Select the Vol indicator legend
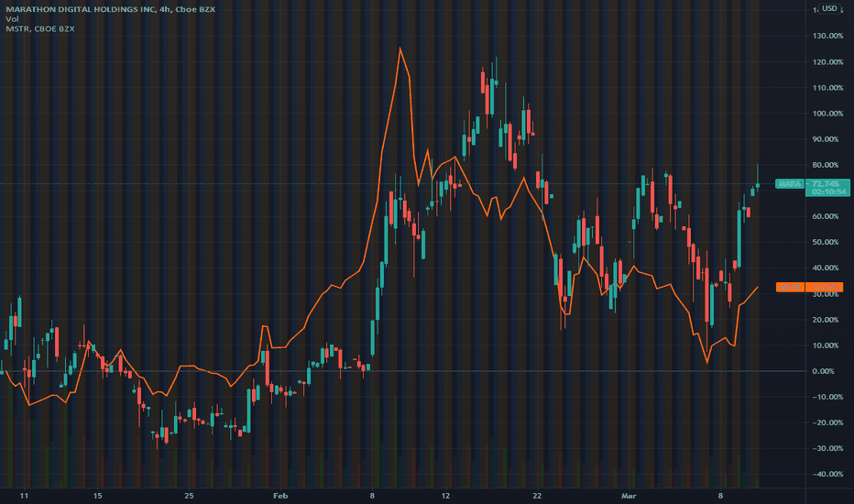854x504 pixels. (12, 19)
